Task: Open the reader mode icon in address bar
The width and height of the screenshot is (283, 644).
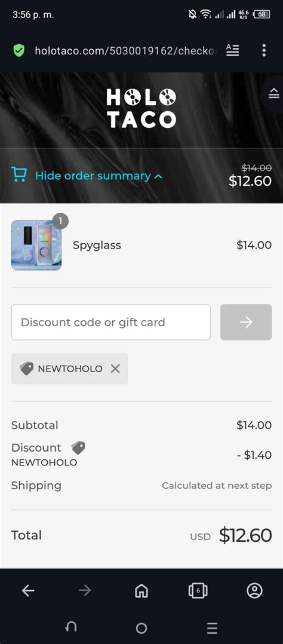Action: 232,50
